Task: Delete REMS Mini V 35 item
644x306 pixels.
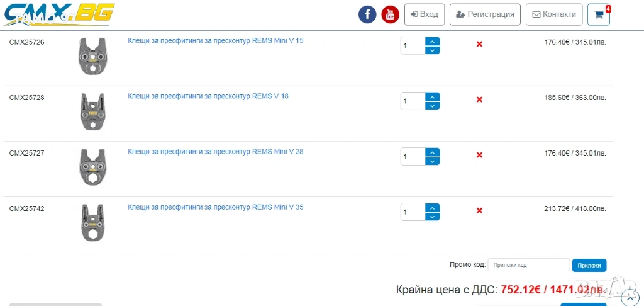Action: [479, 210]
